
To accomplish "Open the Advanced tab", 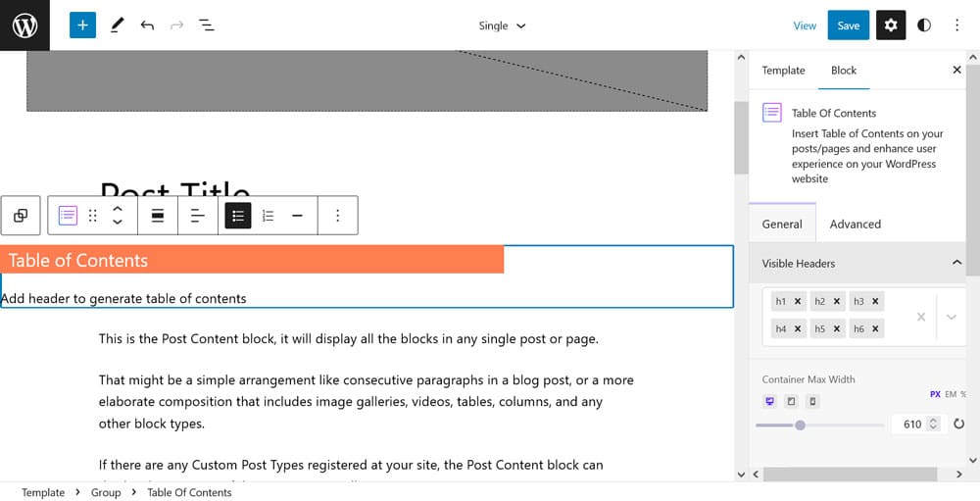I will point(855,224).
